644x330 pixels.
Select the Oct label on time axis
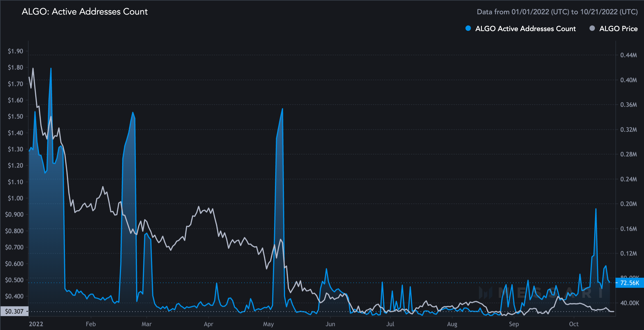click(x=573, y=324)
